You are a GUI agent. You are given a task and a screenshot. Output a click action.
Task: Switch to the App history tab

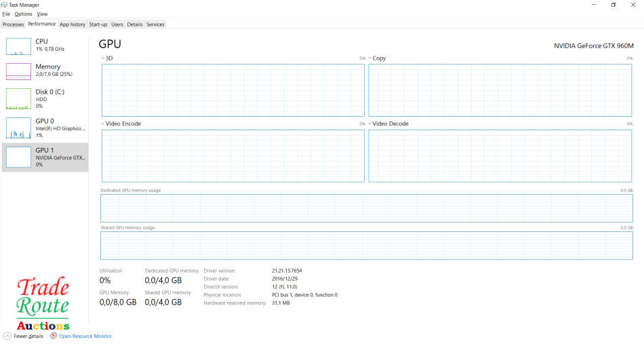coord(72,24)
